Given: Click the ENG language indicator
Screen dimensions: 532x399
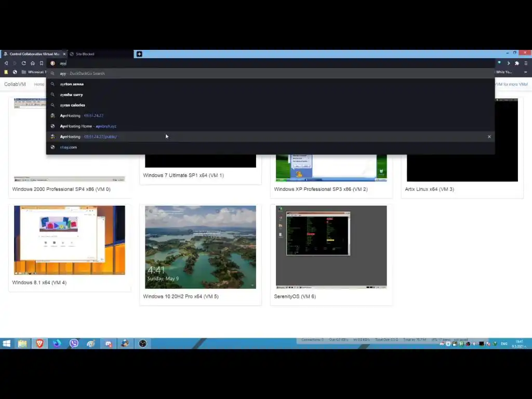Looking at the screenshot, I should click(504, 344).
